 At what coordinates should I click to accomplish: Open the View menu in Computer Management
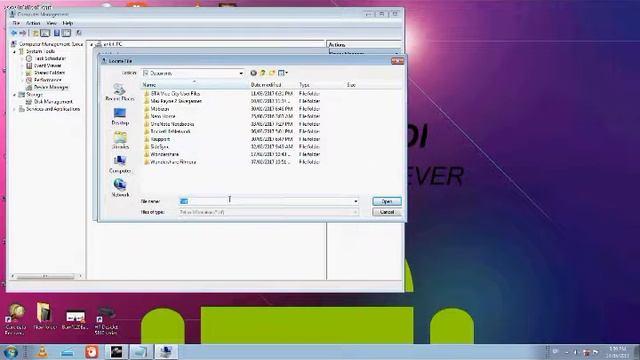(51, 23)
